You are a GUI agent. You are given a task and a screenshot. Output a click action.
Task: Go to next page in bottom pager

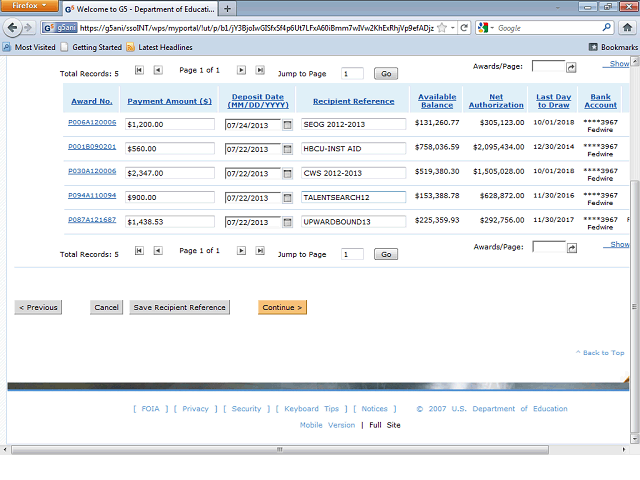[x=241, y=251]
